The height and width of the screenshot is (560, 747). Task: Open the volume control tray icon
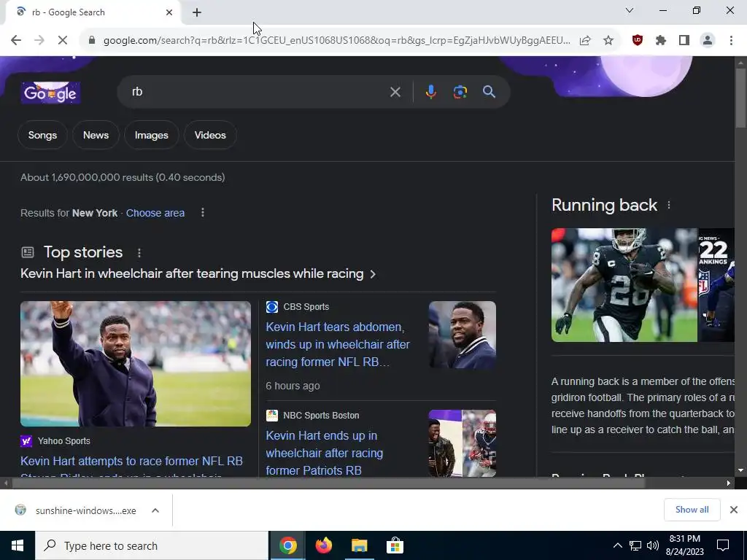coord(653,545)
